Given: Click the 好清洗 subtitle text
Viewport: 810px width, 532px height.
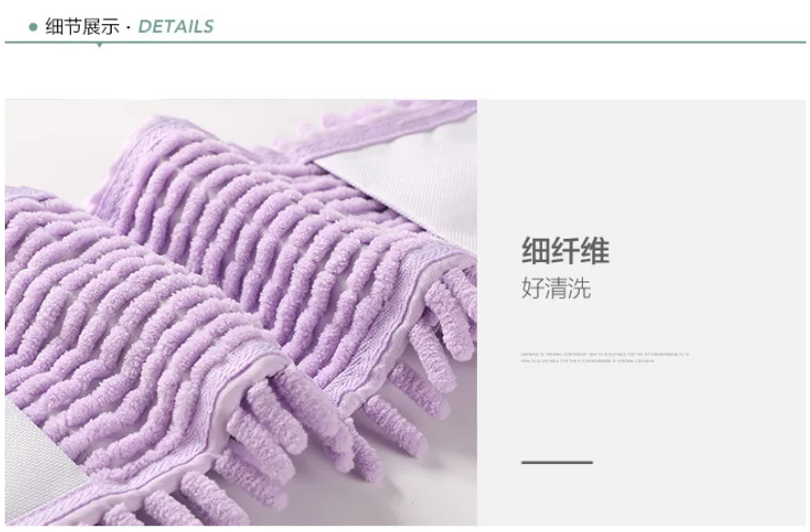Looking at the screenshot, I should click(x=556, y=287).
